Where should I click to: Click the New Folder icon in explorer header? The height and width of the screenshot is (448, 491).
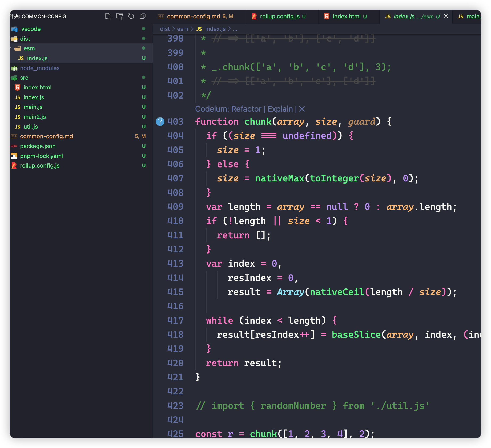click(120, 16)
